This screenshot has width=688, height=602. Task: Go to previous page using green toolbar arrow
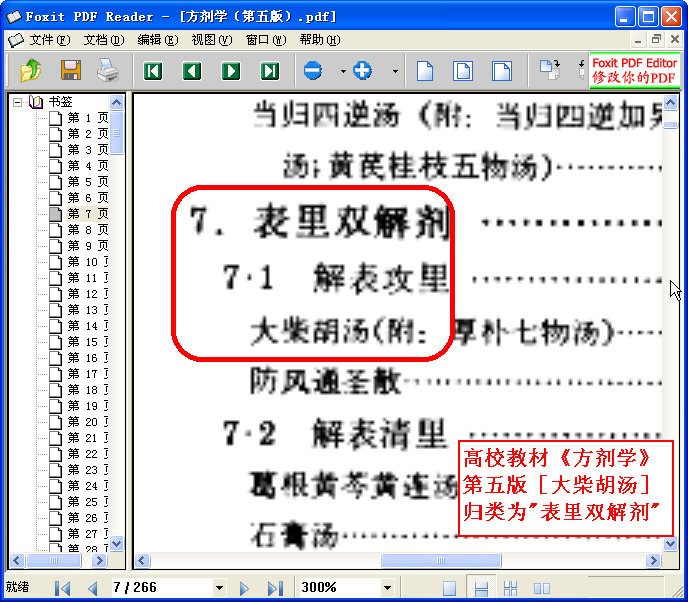click(192, 71)
